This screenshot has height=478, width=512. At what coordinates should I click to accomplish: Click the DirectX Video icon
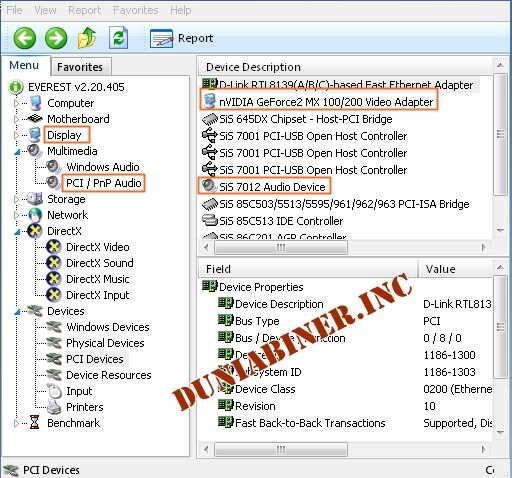point(54,247)
